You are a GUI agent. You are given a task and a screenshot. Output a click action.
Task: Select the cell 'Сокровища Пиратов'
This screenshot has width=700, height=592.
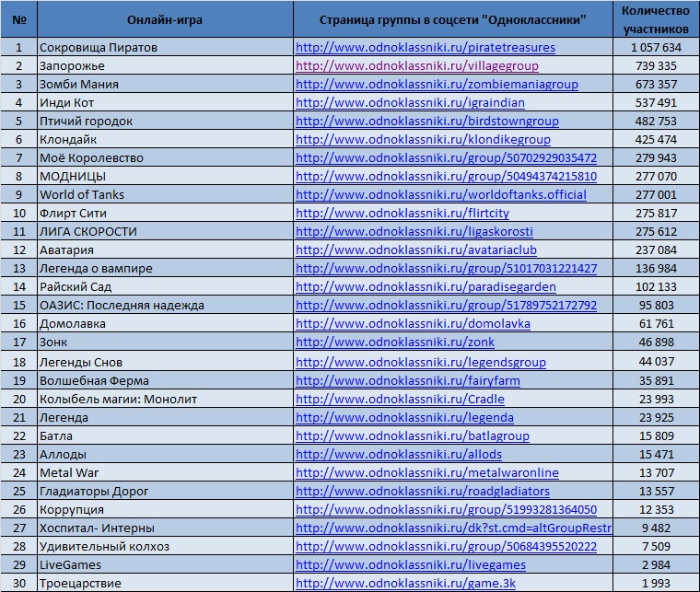(x=165, y=47)
